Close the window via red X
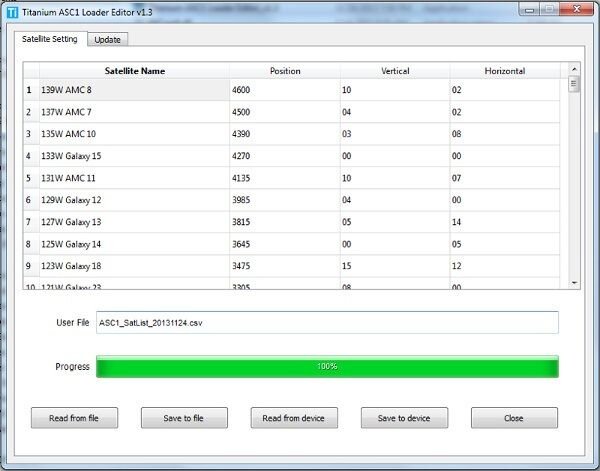The width and height of the screenshot is (600, 471). tap(576, 9)
